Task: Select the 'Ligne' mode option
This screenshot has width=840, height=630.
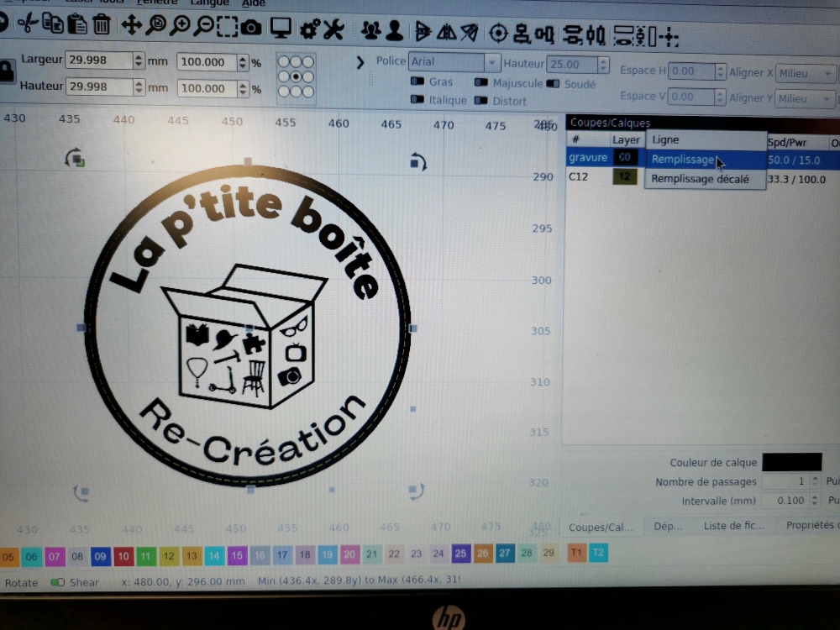Action: pos(666,140)
